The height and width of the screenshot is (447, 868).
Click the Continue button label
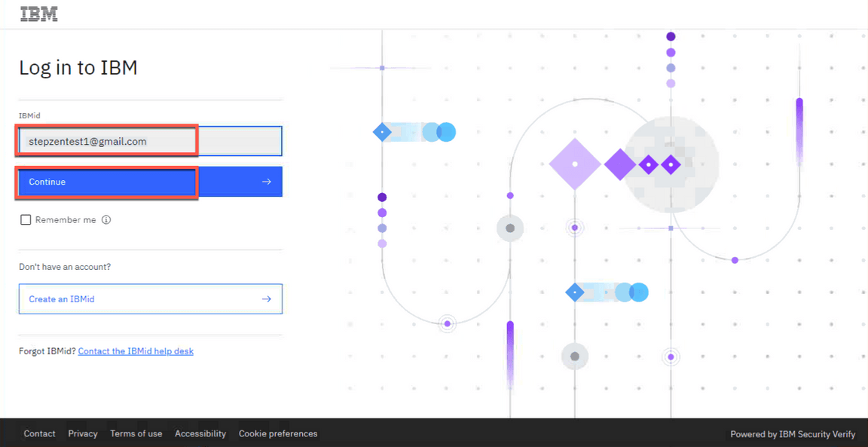pos(47,182)
